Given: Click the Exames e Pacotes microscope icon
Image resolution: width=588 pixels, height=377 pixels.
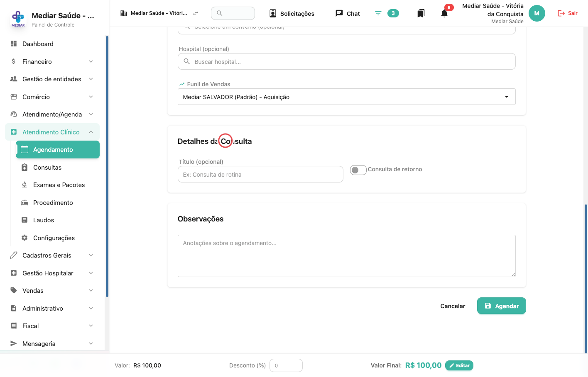Looking at the screenshot, I should pyautogui.click(x=24, y=185).
